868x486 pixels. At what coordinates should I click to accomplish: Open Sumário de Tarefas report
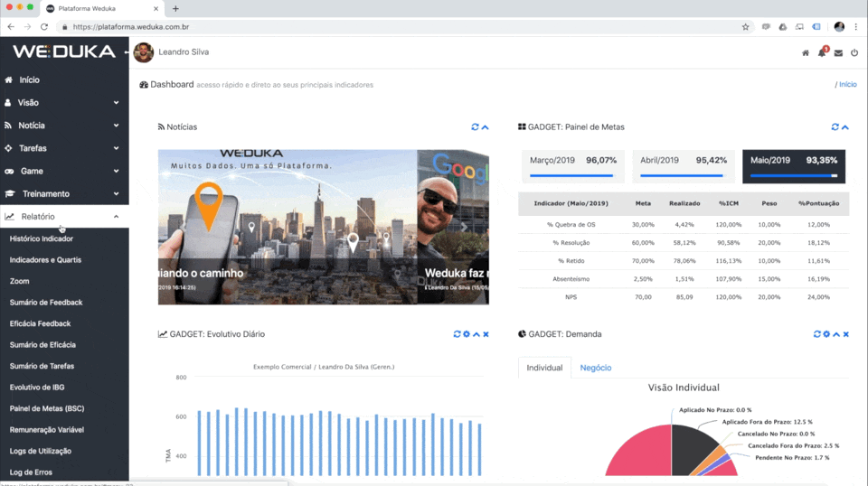pos(42,366)
